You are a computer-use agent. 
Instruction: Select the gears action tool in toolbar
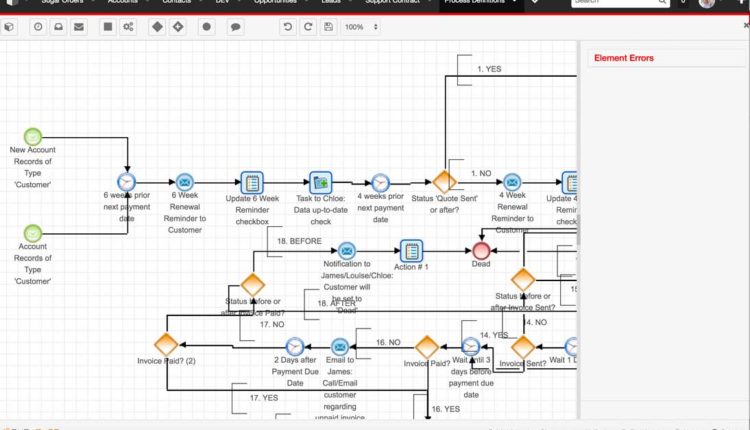pyautogui.click(x=128, y=27)
